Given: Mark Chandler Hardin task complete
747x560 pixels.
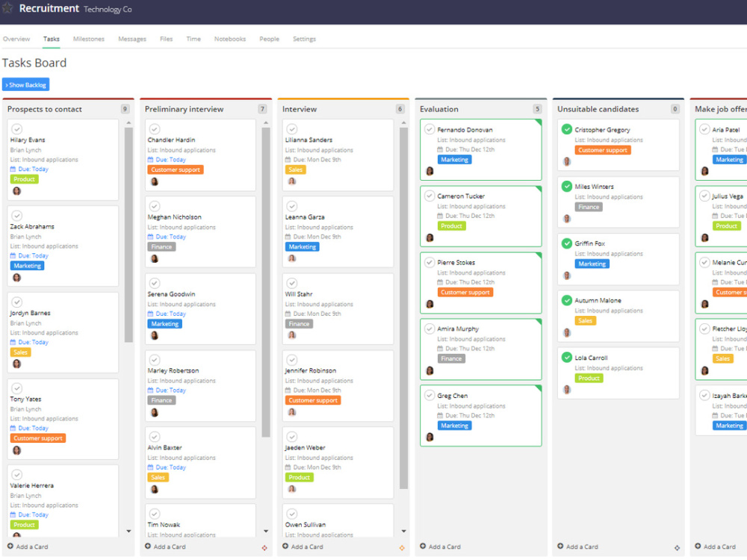Looking at the screenshot, I should [x=155, y=129].
